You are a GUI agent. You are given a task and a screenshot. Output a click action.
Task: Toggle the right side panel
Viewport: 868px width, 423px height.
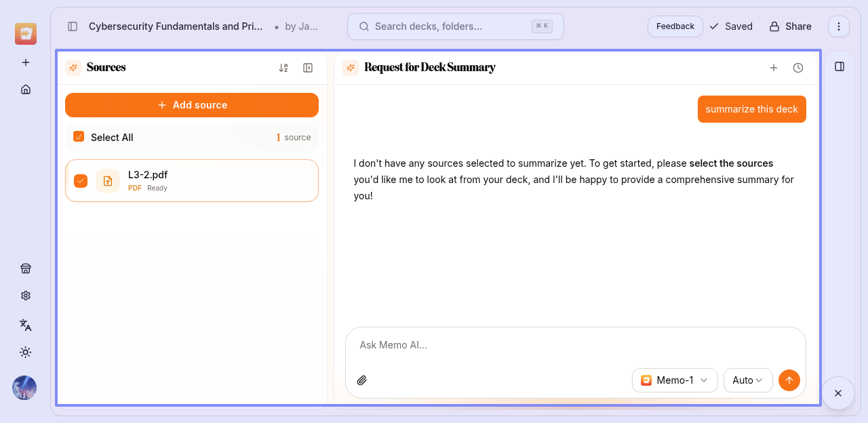pyautogui.click(x=840, y=66)
